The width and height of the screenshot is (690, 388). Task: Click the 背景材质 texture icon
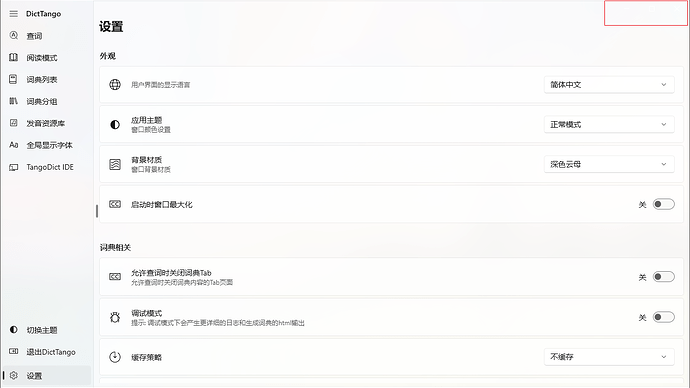click(115, 164)
